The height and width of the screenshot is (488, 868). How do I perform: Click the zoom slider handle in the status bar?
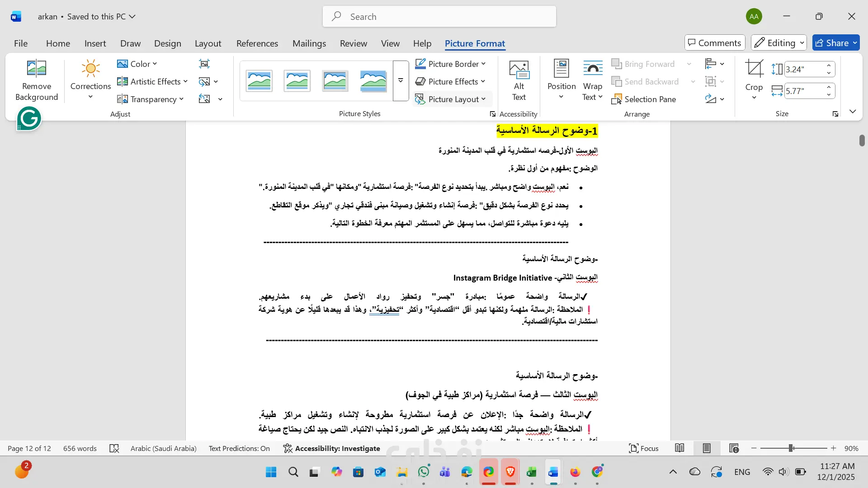pyautogui.click(x=791, y=448)
